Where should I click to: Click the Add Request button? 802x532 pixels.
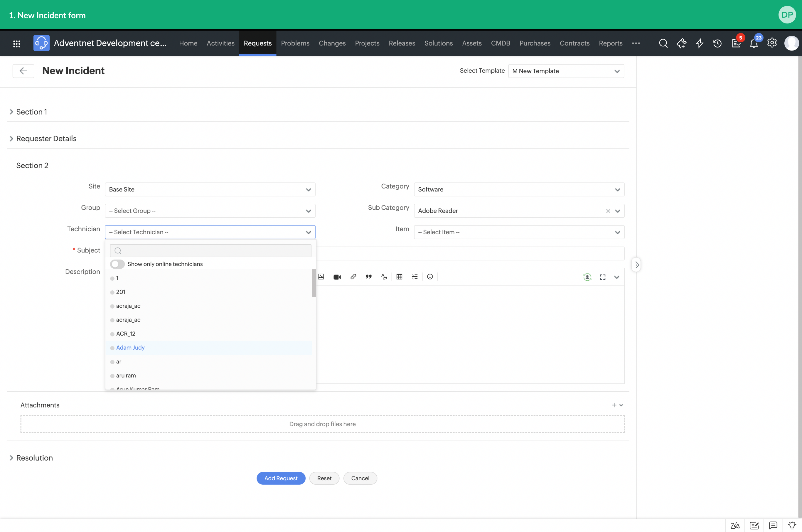pyautogui.click(x=281, y=478)
